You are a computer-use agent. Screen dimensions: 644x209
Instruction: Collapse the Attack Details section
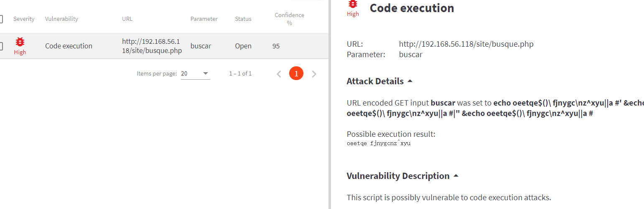click(410, 81)
